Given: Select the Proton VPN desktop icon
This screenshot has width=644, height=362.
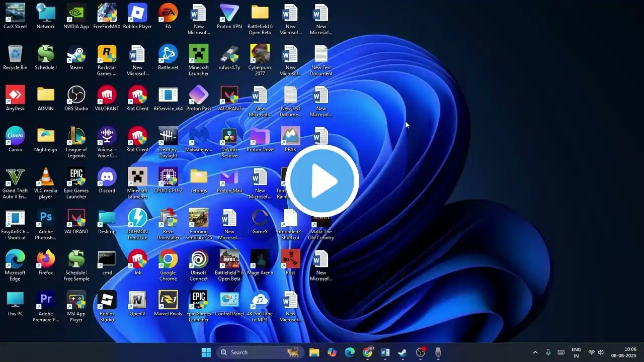Looking at the screenshot, I should point(229,16).
